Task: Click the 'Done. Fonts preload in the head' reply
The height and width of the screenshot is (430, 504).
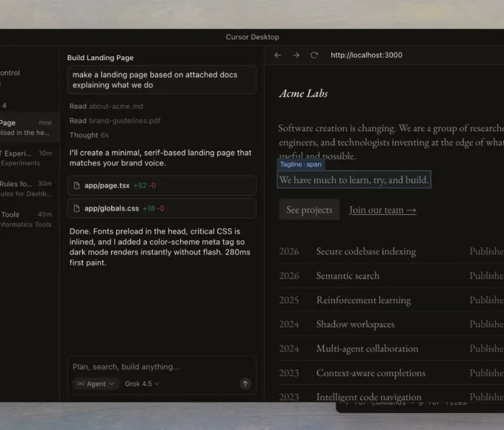Action: pyautogui.click(x=160, y=247)
